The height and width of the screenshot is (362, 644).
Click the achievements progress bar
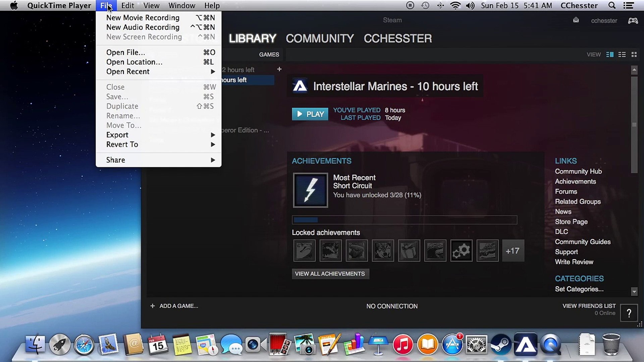point(405,220)
